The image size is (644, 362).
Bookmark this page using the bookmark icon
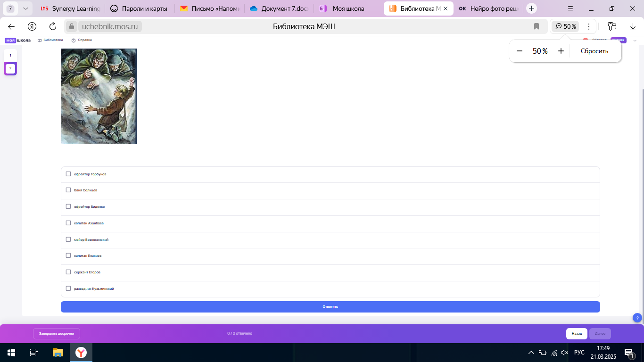click(x=537, y=26)
